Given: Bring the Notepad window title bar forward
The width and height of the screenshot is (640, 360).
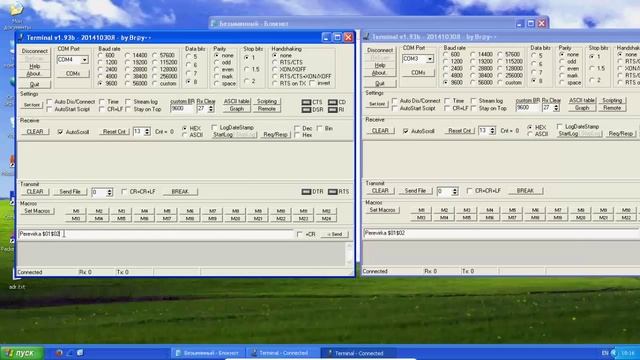Looking at the screenshot, I should [363, 24].
